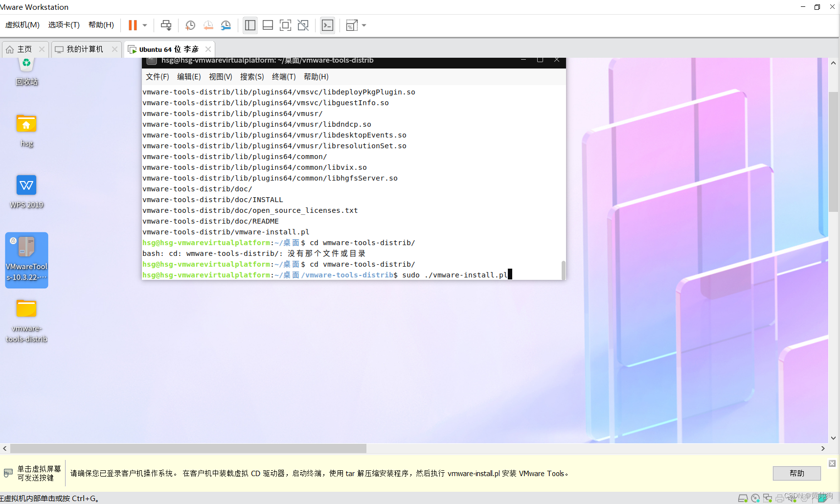This screenshot has width=840, height=504.
Task: Click the horizontal scrollbar right arrow
Action: tap(823, 448)
